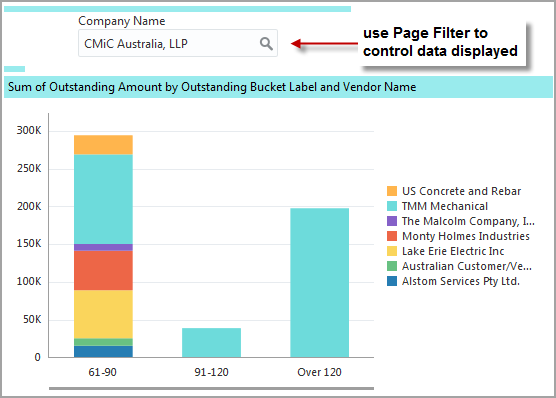The image size is (556, 398).
Task: Click The Malcolm Company, I... legend label
Action: [x=468, y=221]
